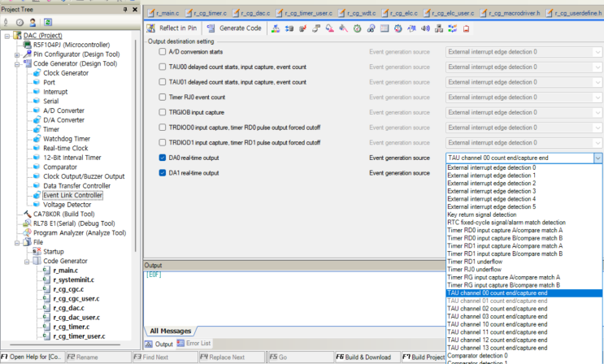Uncheck DA0 real-time output checkbox
The width and height of the screenshot is (604, 364).
pos(163,158)
